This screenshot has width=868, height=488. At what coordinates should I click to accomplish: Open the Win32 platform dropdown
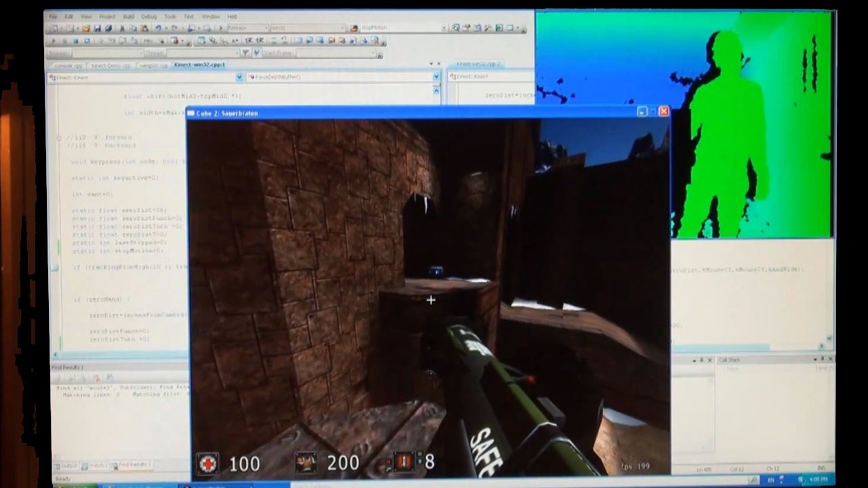[x=342, y=27]
